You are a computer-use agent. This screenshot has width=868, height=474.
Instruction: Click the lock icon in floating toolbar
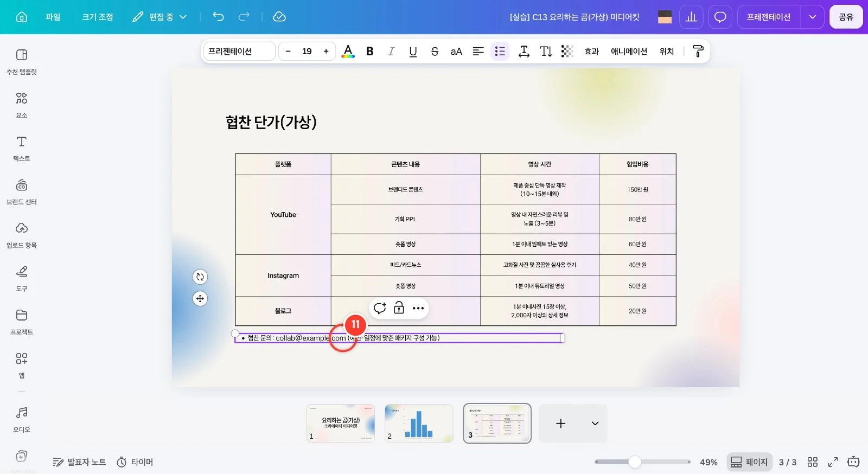click(x=399, y=308)
